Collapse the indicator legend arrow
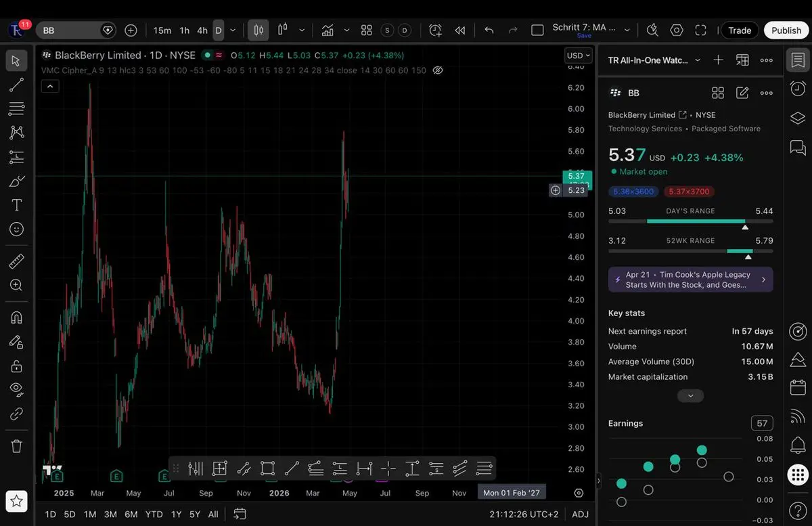 coord(50,86)
